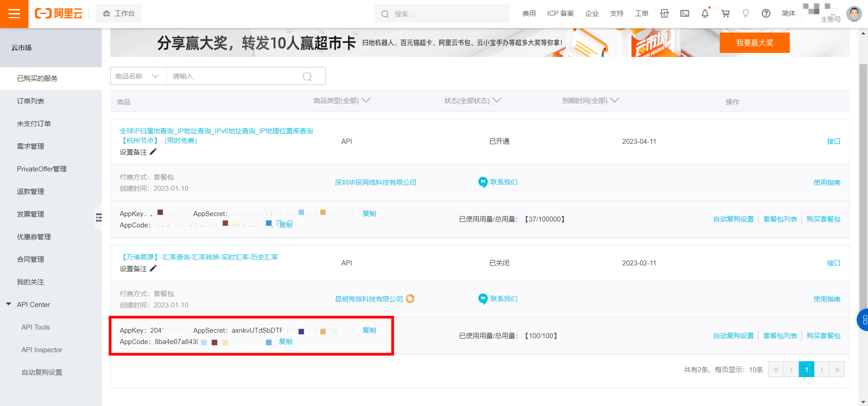Open 使用指南 for the IP query product
The image size is (868, 406).
point(827,183)
